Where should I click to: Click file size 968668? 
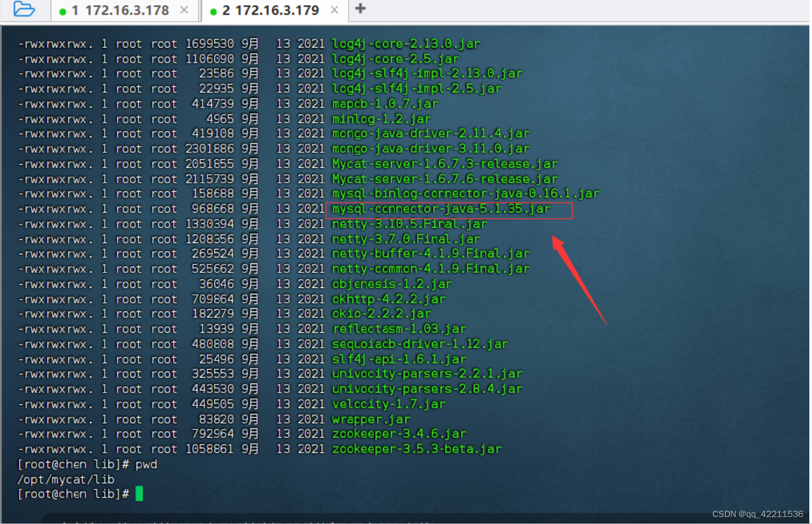(213, 209)
